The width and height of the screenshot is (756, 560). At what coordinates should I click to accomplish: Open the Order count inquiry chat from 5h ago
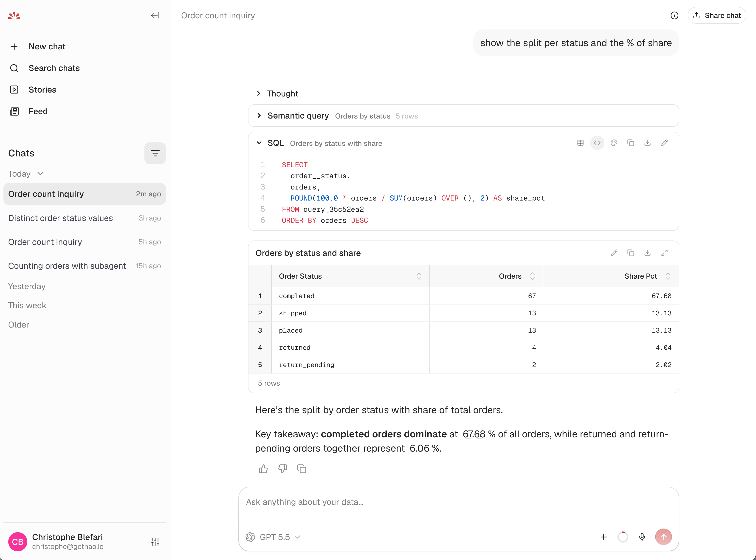click(x=85, y=242)
